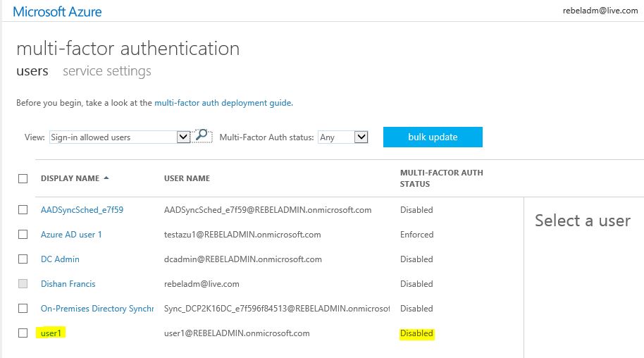Click the bulk update button
The height and width of the screenshot is (358, 644).
click(x=433, y=137)
